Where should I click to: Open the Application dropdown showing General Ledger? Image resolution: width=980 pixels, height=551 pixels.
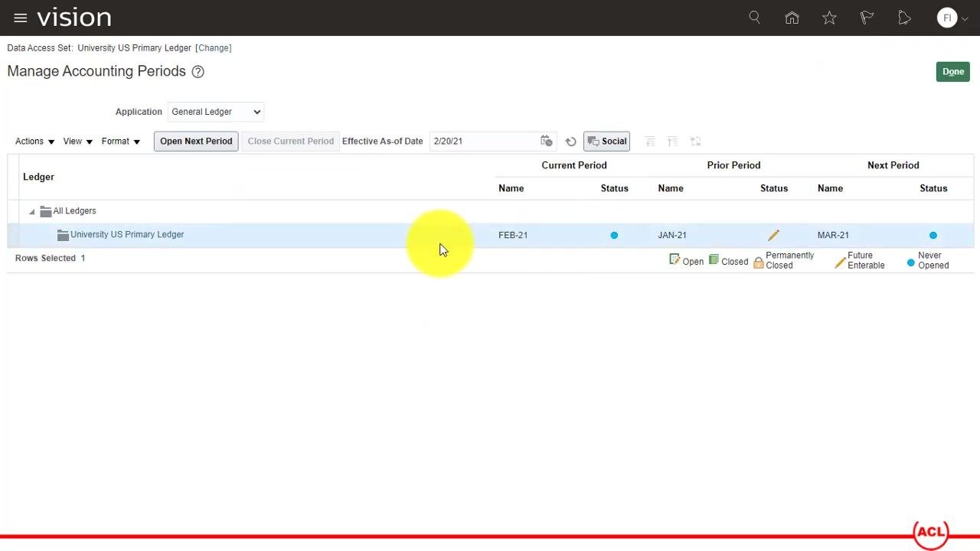[215, 112]
